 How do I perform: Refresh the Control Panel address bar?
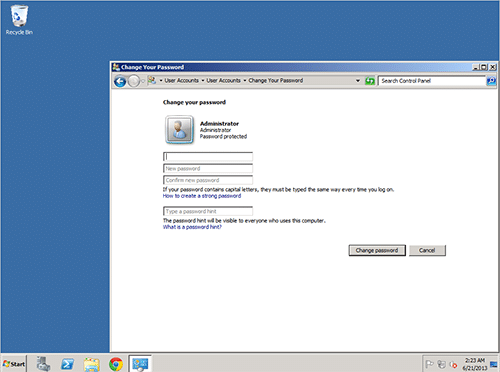370,81
